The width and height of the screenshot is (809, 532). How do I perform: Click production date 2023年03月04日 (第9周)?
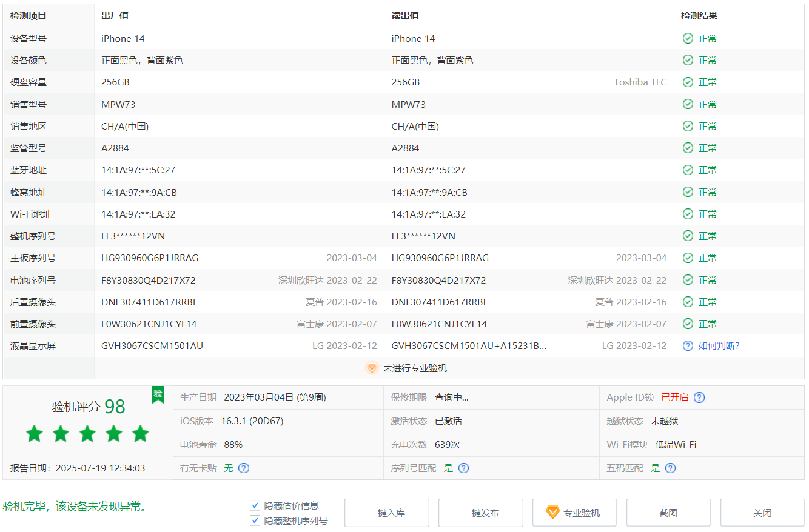275,397
